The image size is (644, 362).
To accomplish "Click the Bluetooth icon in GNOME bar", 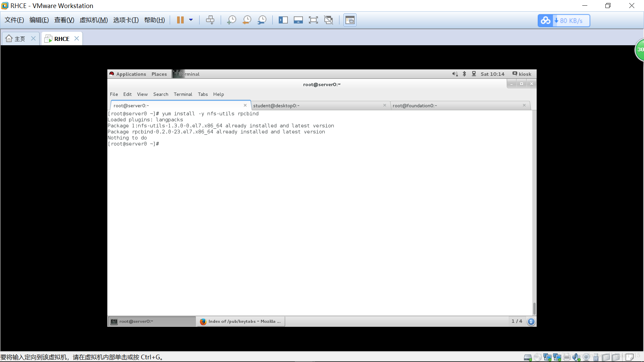I will (x=465, y=74).
